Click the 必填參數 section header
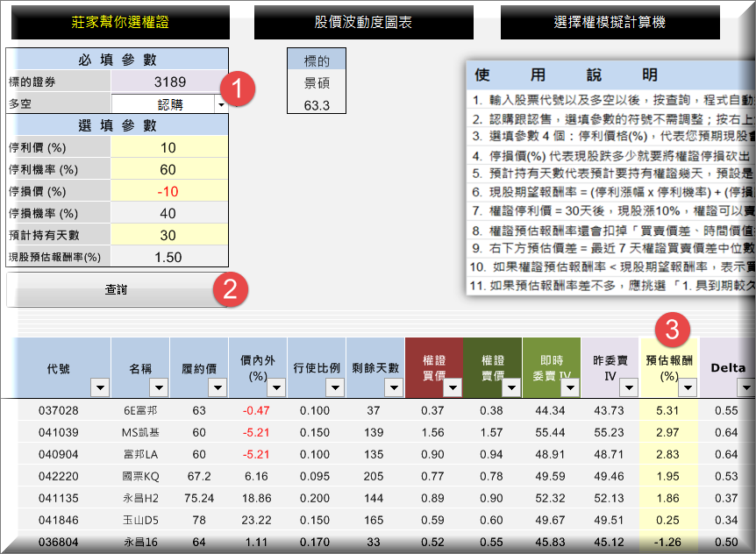The height and width of the screenshot is (554, 756). pos(118,60)
